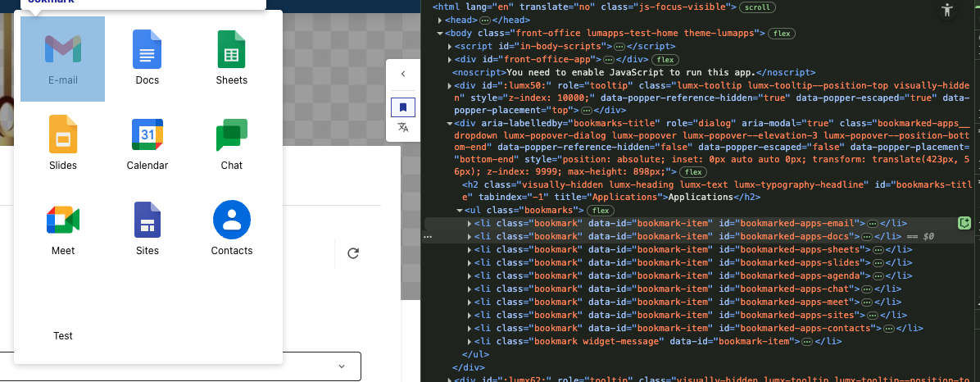Expand the bookmarked-apps-chat li node

click(470, 289)
